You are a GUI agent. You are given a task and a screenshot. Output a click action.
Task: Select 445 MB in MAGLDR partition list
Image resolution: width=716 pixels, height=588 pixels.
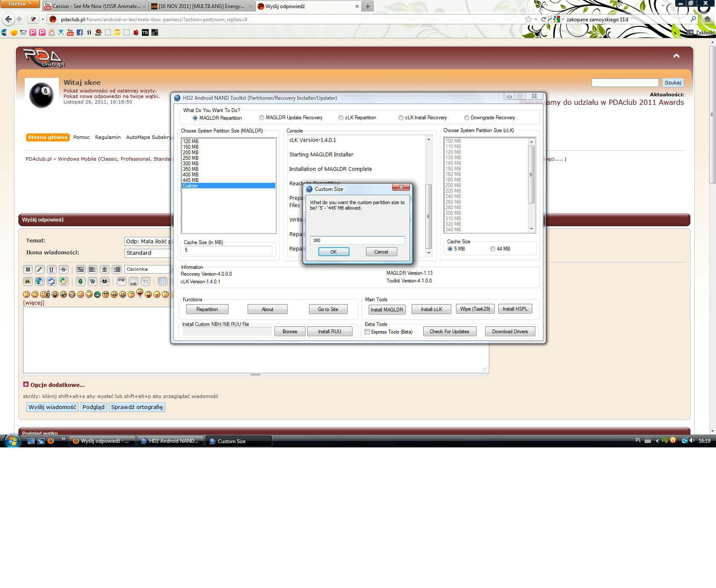point(228,180)
